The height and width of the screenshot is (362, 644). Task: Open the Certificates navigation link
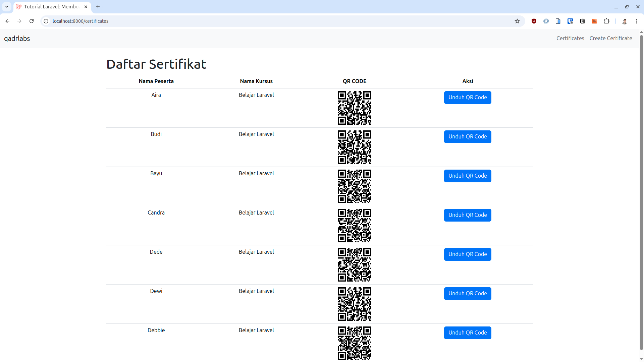click(x=570, y=38)
